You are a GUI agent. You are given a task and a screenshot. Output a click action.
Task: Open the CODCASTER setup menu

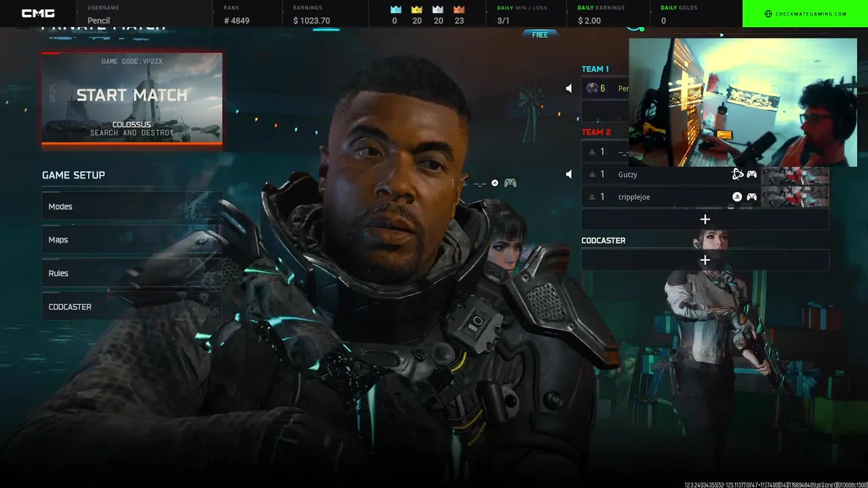coord(132,306)
